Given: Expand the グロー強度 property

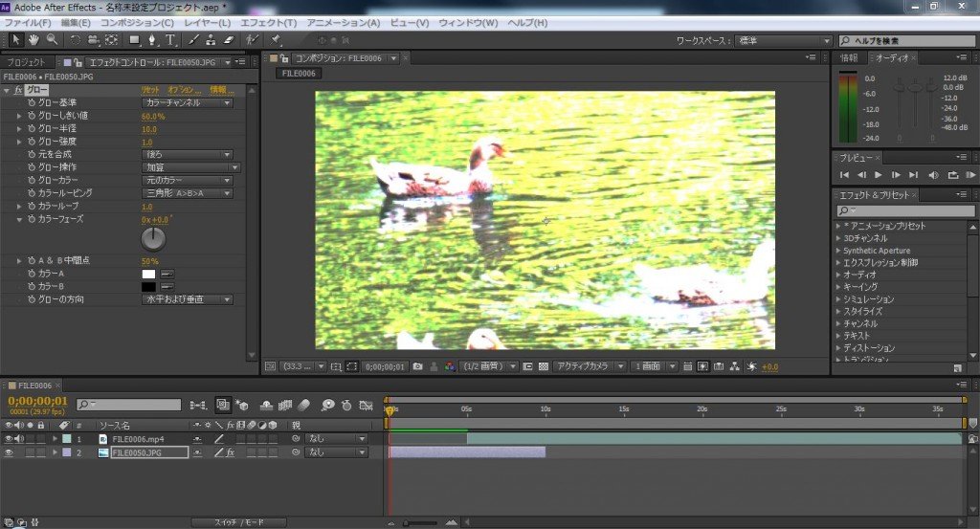Looking at the screenshot, I should coord(19,142).
